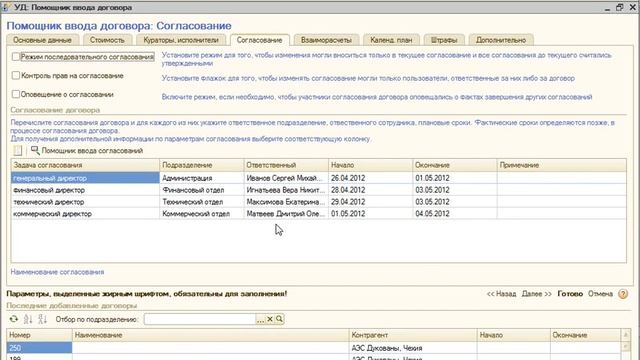Click start date 28.04.2012
This screenshot has width=640, height=360.
pos(371,190)
